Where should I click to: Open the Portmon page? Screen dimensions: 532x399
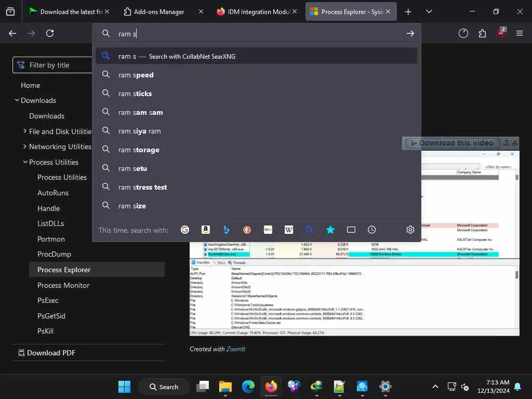point(51,239)
